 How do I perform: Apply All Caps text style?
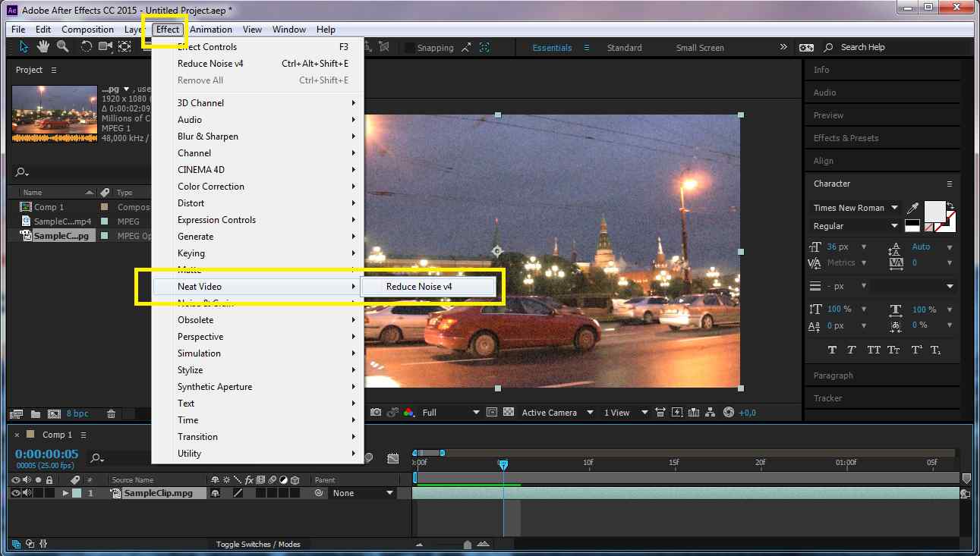874,350
